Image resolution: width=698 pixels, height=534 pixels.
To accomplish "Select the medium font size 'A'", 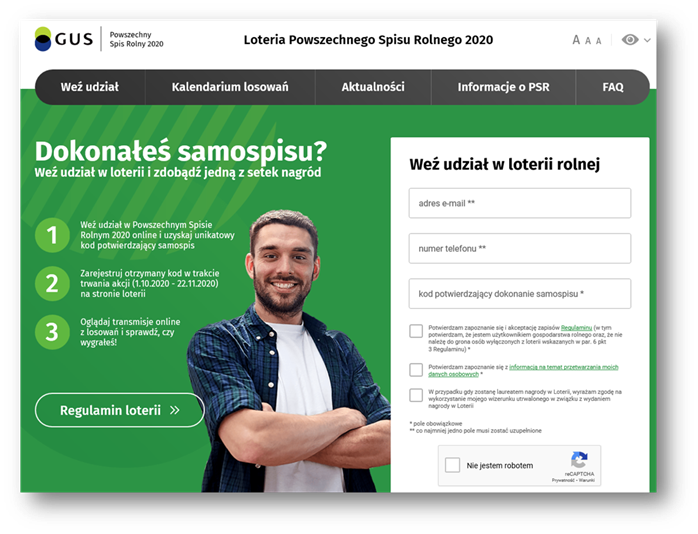I will 588,41.
